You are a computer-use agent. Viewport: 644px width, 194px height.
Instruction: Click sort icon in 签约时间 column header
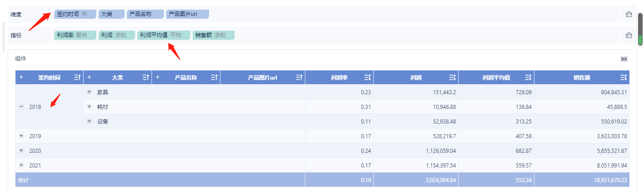click(77, 78)
